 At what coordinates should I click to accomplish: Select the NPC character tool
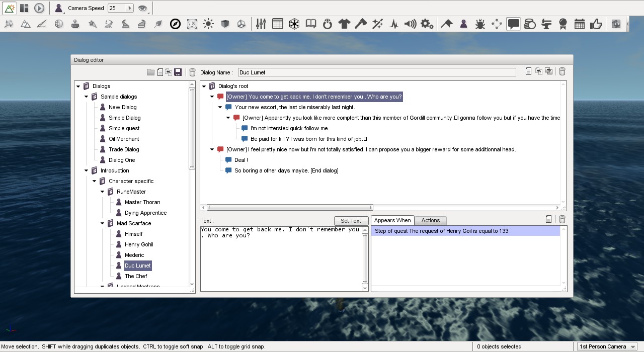[x=463, y=24]
